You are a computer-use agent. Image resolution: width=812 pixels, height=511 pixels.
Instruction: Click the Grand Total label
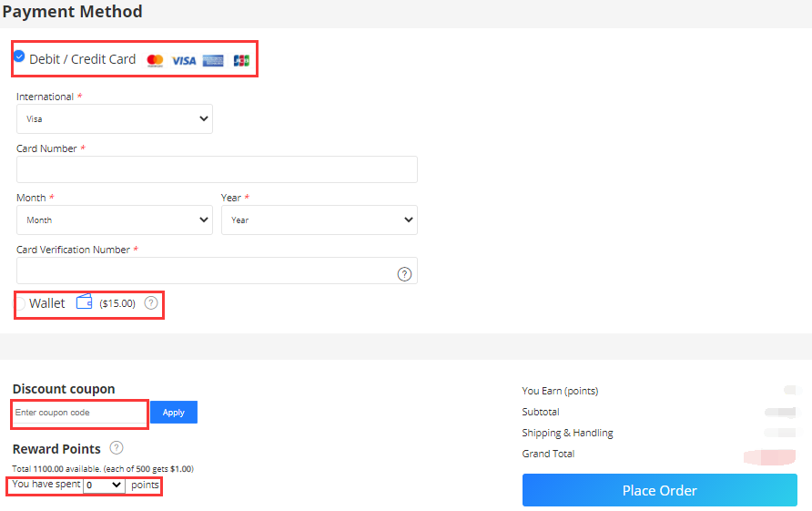[x=548, y=454]
